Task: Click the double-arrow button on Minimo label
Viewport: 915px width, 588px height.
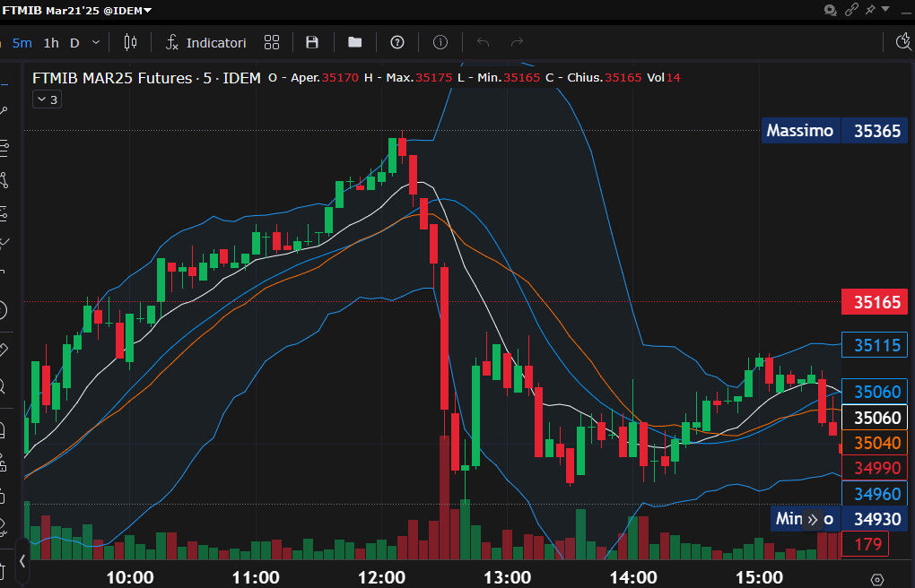Action: [813, 519]
